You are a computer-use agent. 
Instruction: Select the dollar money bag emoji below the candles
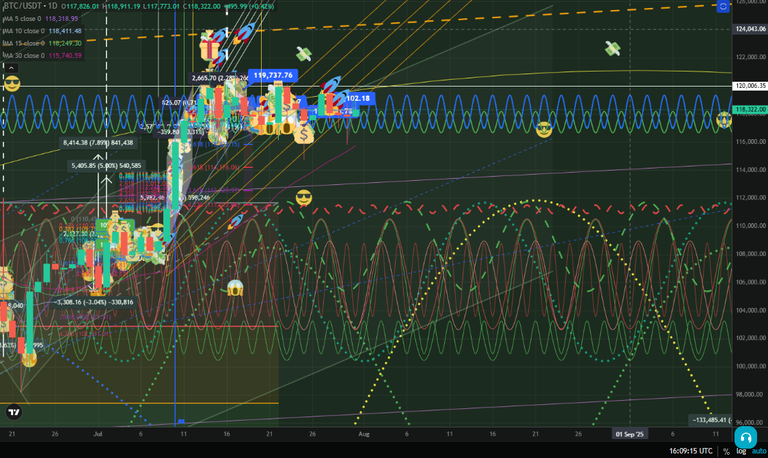tap(304, 134)
